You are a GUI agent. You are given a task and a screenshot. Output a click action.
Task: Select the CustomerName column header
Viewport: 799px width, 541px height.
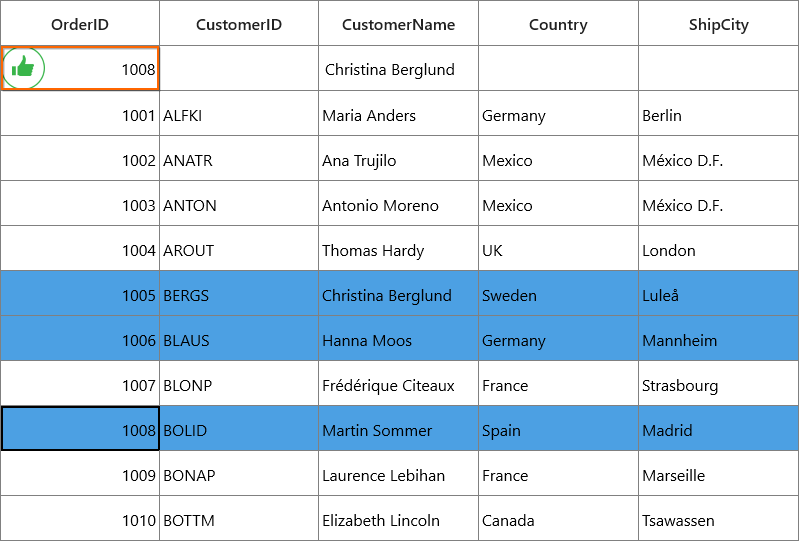coord(398,23)
